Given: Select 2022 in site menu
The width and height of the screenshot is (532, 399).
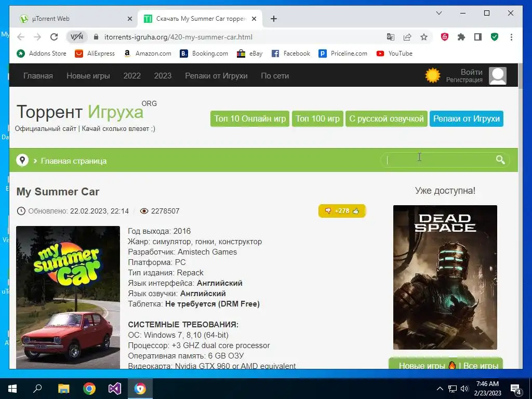Looking at the screenshot, I should 132,76.
